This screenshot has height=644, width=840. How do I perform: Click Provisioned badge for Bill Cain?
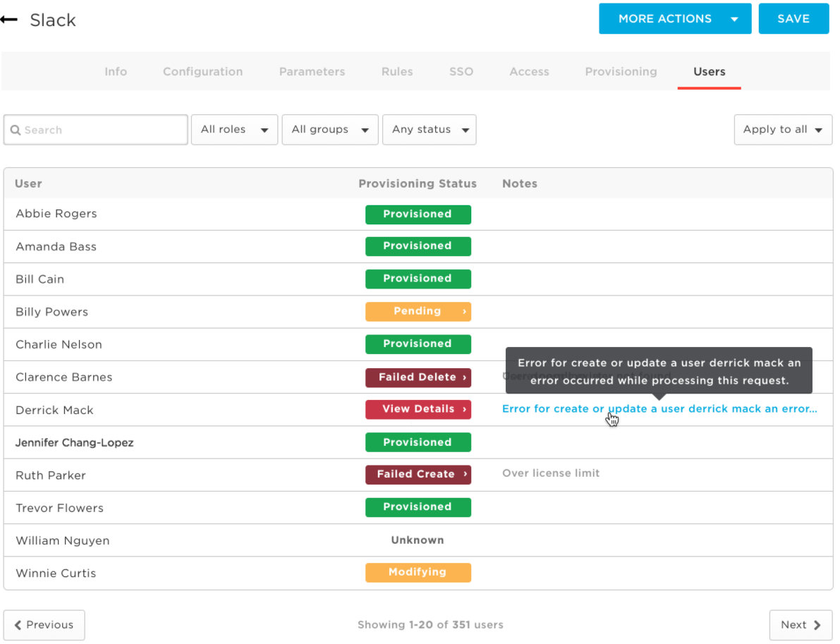(418, 279)
